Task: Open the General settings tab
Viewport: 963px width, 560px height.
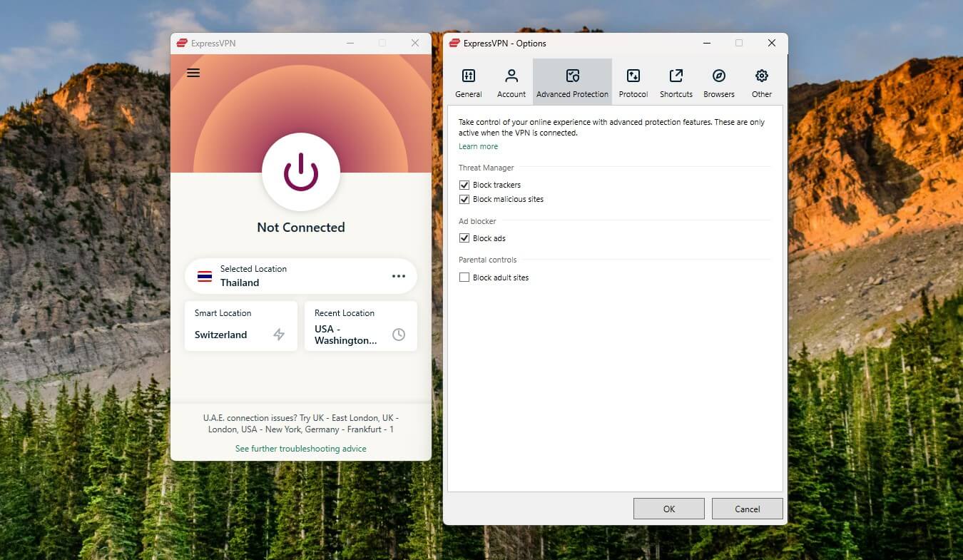Action: [469, 83]
